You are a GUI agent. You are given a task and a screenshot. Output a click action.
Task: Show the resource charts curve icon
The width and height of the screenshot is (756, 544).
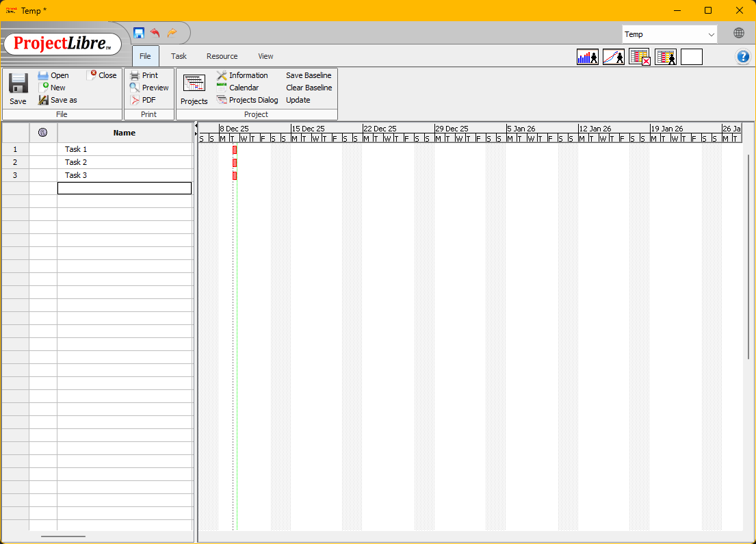[x=614, y=57]
